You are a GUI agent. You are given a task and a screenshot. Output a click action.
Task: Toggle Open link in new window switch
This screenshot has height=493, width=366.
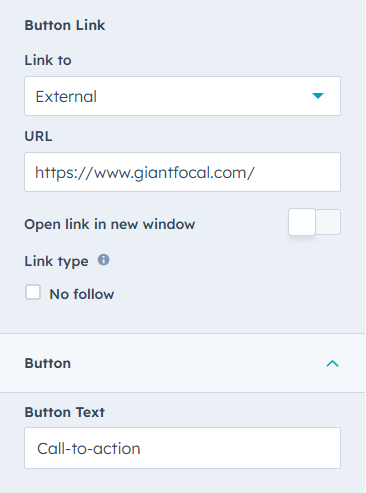314,222
